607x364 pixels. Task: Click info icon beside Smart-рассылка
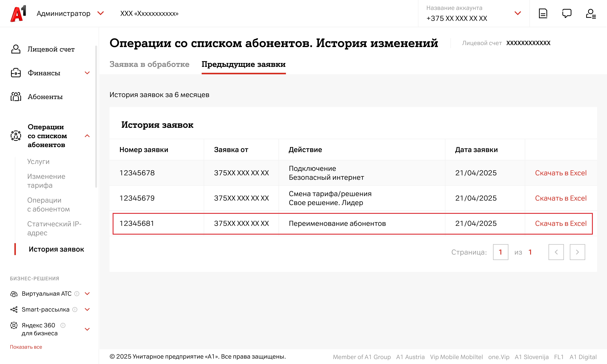(x=75, y=310)
